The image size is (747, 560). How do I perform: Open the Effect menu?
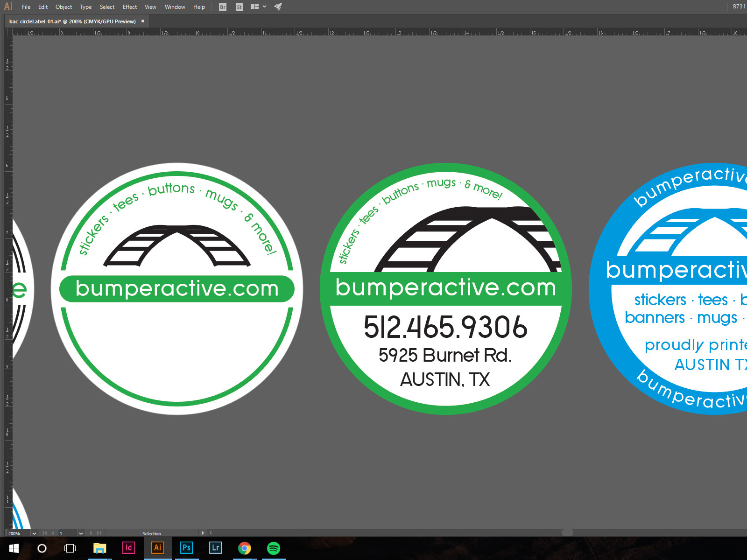(130, 7)
